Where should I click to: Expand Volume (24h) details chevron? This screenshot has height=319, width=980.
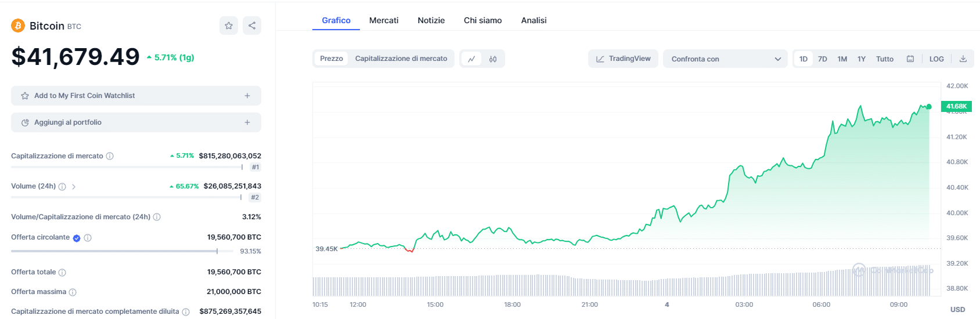point(74,187)
